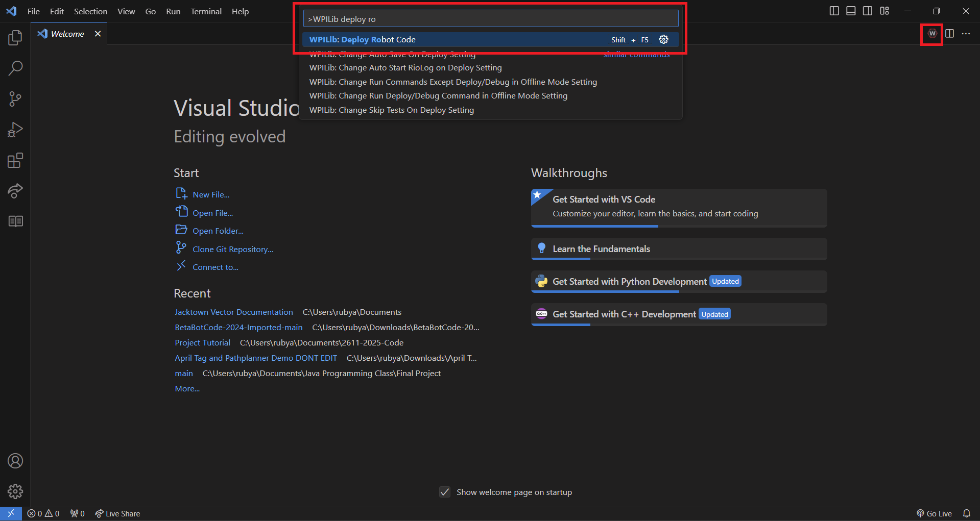Image resolution: width=980 pixels, height=521 pixels.
Task: Open the Live Share activity bar icon
Action: (15, 191)
